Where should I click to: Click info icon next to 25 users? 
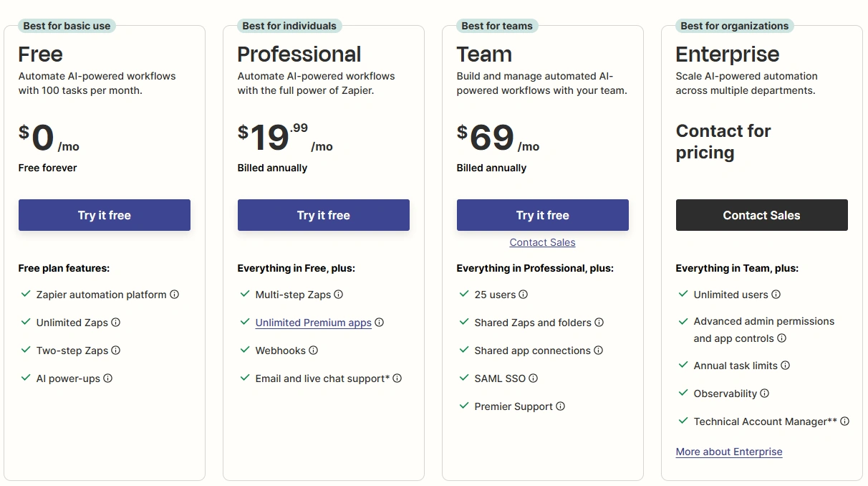tap(524, 295)
